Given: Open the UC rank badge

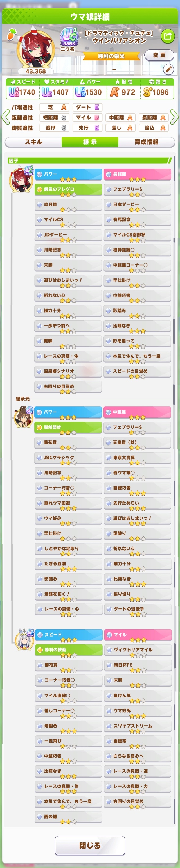Looking at the screenshot, I should coord(69,37).
